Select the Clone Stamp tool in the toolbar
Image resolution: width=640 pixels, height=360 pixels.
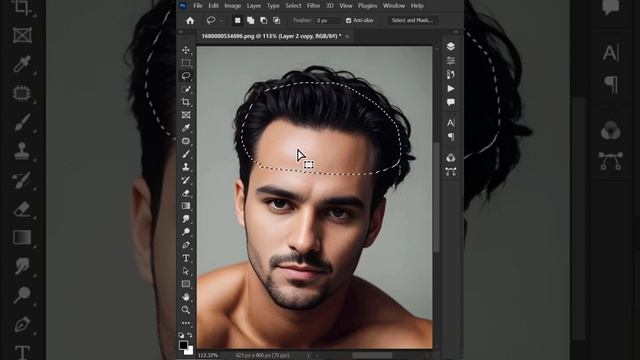(186, 167)
